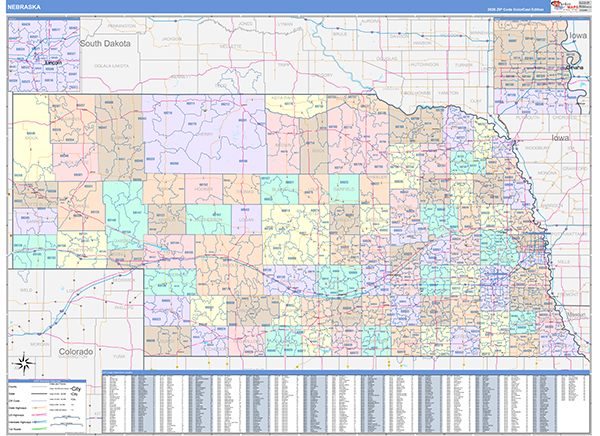
Task: Open the Omaha area inset map
Action: [542, 66]
